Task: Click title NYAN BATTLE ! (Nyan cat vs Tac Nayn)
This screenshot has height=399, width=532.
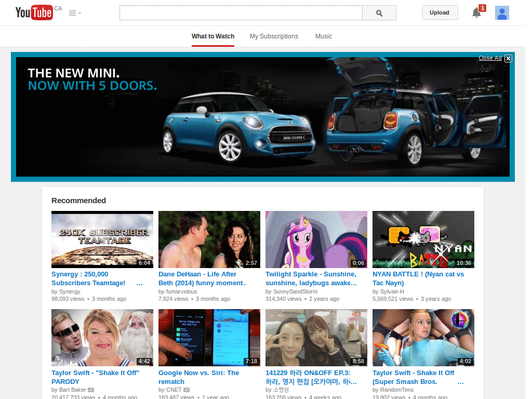Action: point(418,278)
